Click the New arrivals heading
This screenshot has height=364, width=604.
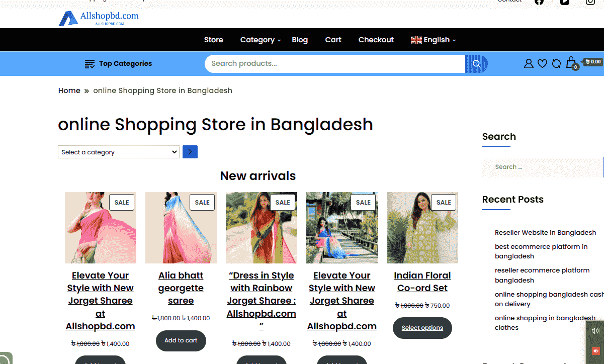258,176
